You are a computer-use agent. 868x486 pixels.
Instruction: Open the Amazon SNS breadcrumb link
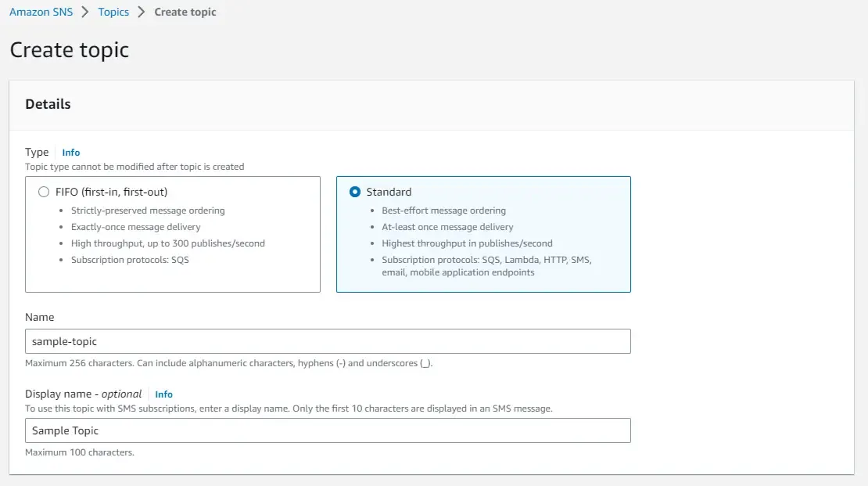coord(41,12)
